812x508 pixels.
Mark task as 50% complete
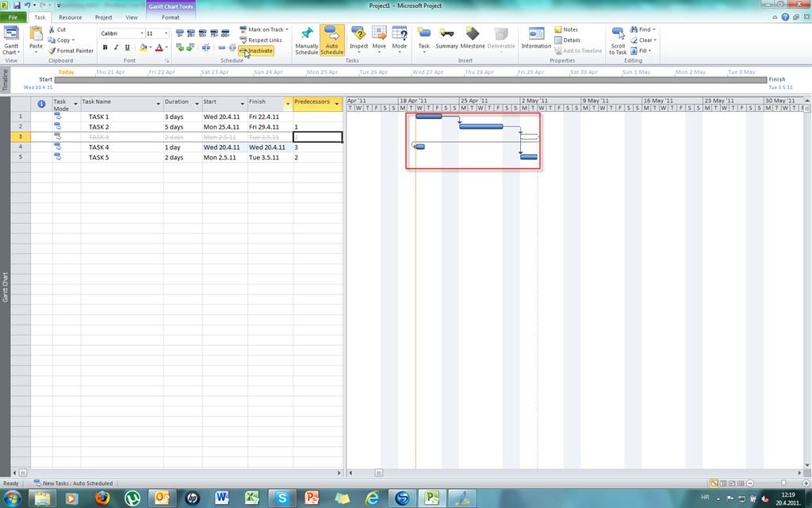[202, 34]
